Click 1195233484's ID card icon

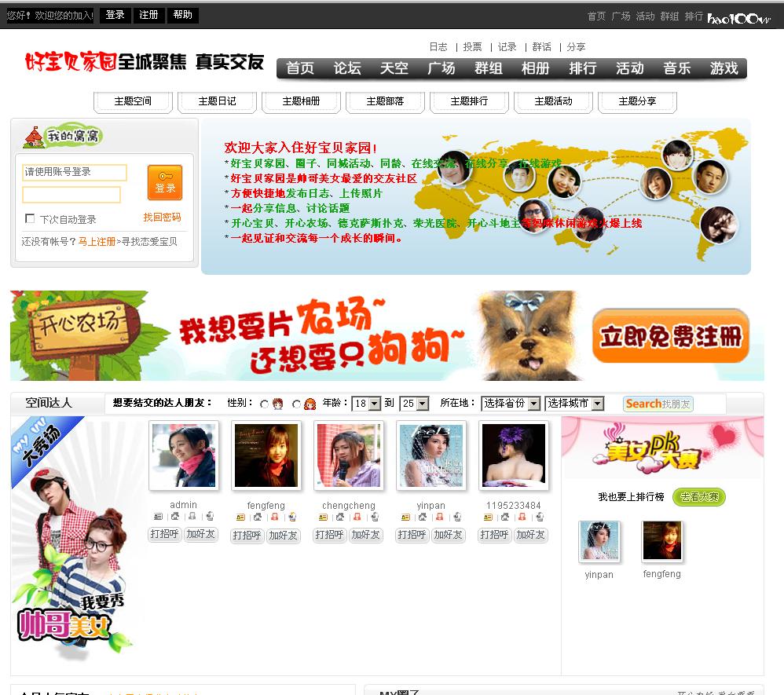488,517
